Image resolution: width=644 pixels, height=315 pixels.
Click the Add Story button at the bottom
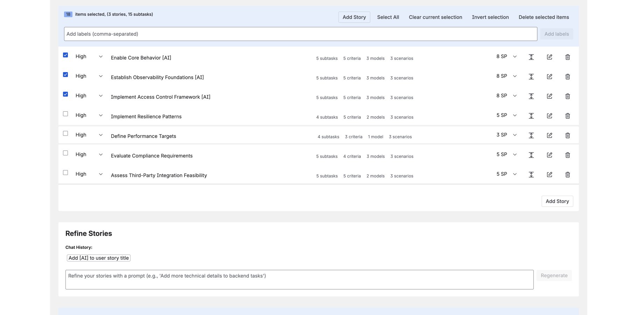click(557, 201)
